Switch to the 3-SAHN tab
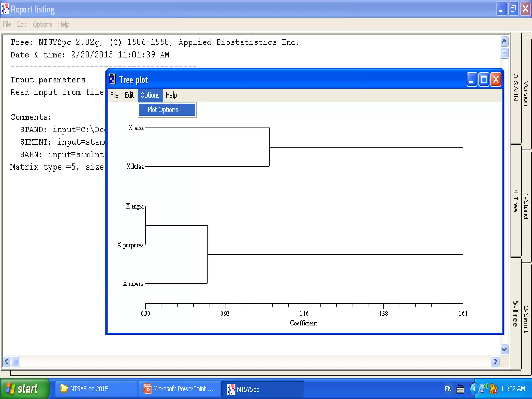The image size is (532, 399). click(516, 87)
